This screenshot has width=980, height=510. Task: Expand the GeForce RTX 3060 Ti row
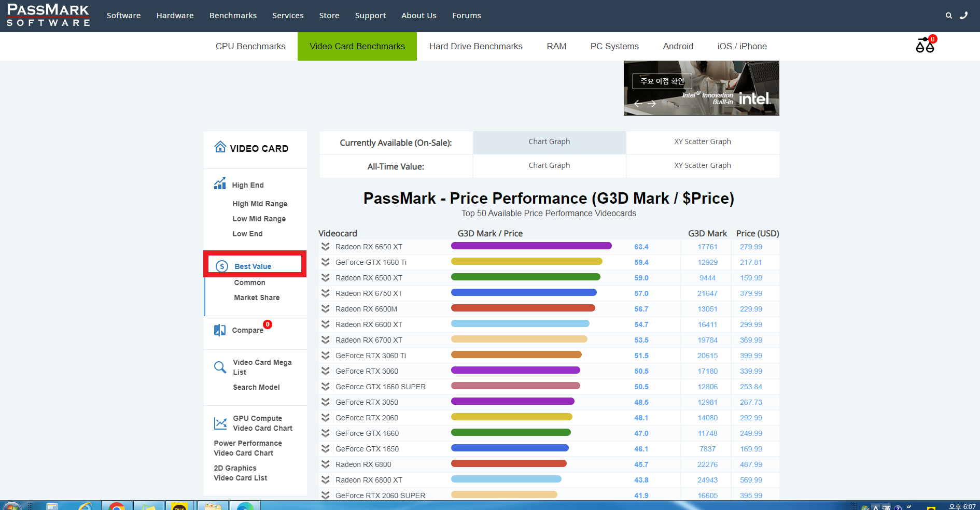coord(326,356)
